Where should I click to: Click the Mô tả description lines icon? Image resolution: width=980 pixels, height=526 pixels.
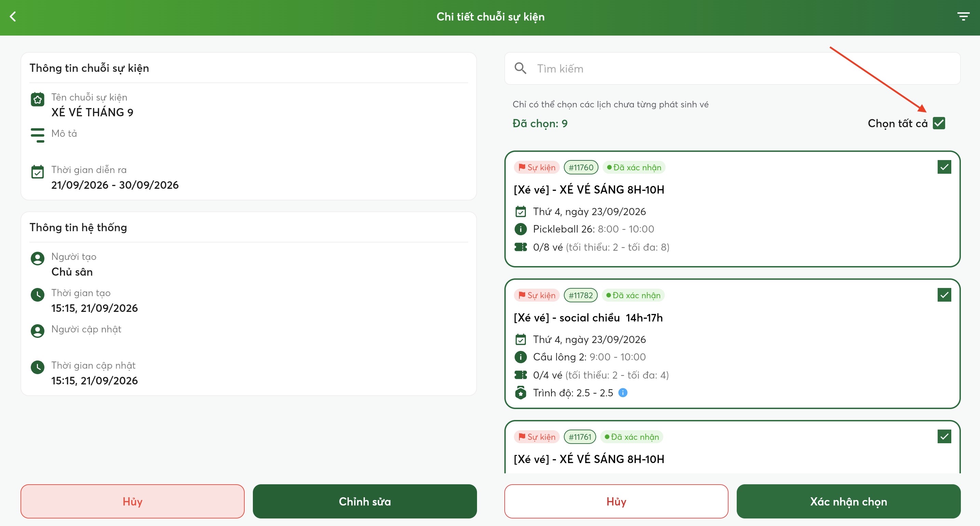[x=37, y=135]
